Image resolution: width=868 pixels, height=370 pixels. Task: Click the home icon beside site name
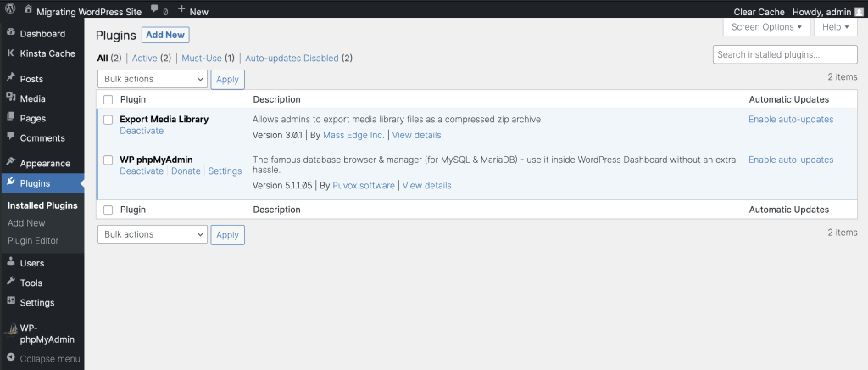[29, 8]
